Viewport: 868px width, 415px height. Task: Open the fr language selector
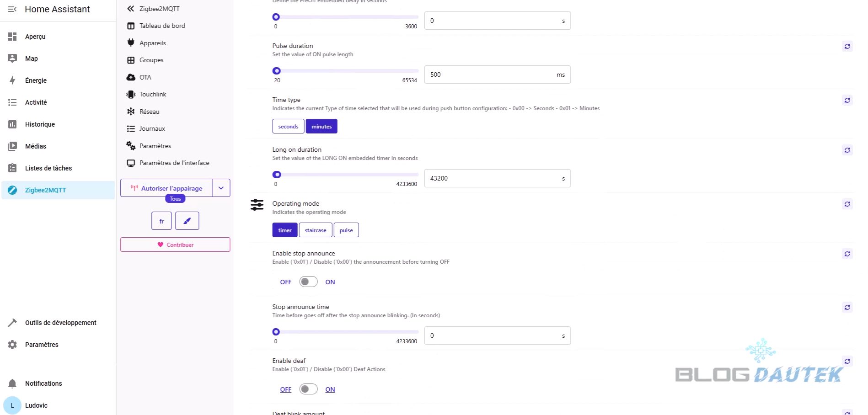pyautogui.click(x=161, y=221)
